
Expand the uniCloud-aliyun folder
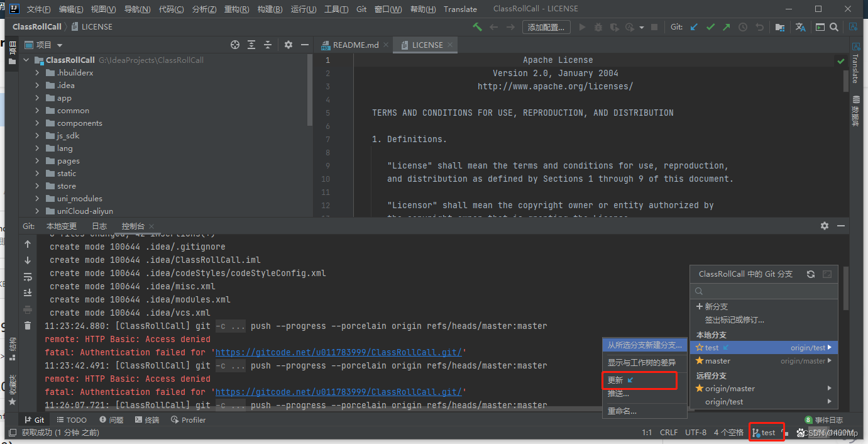click(38, 211)
